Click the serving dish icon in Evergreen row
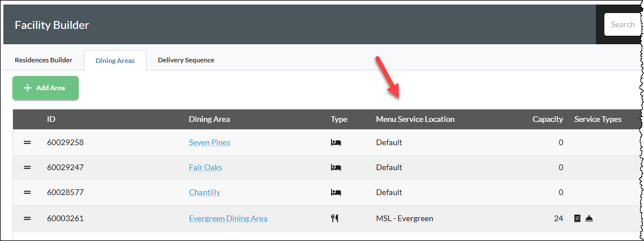Screen dimensions: 644x241 tap(589, 218)
